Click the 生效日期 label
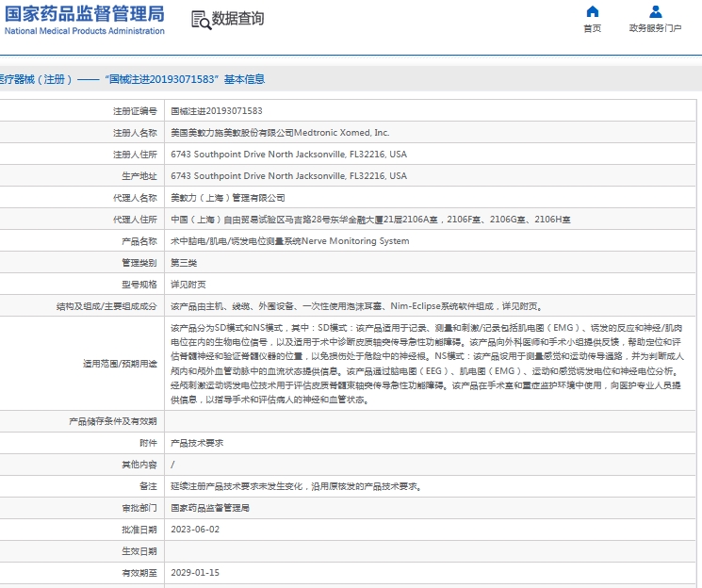702x588 pixels. pyautogui.click(x=139, y=551)
